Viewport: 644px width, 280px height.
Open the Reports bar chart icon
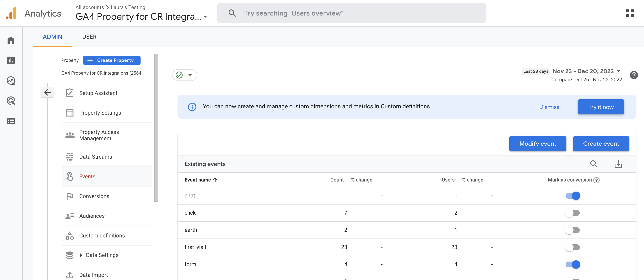[11, 60]
